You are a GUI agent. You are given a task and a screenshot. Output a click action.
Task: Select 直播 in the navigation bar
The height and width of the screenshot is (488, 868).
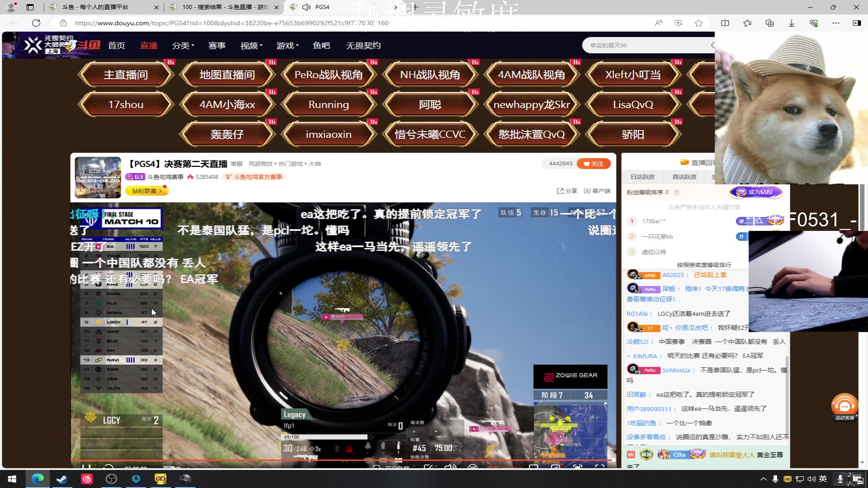pyautogui.click(x=149, y=46)
